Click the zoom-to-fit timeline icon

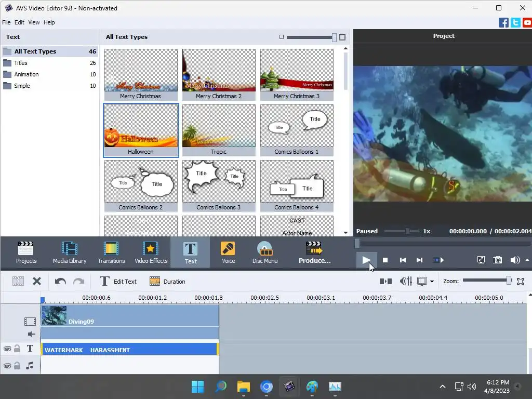point(521,281)
